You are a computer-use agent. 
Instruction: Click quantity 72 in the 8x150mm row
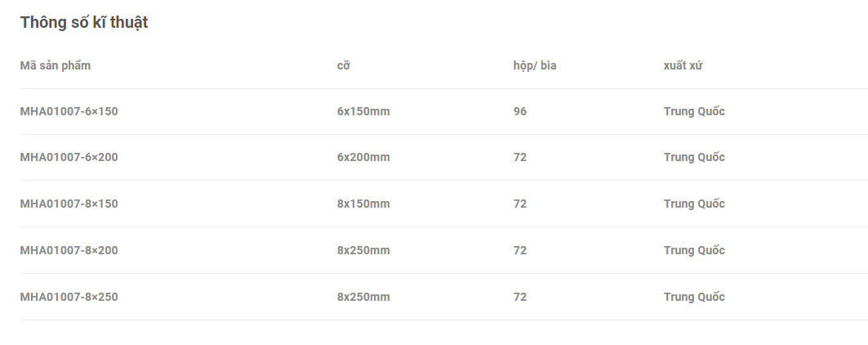pyautogui.click(x=520, y=204)
